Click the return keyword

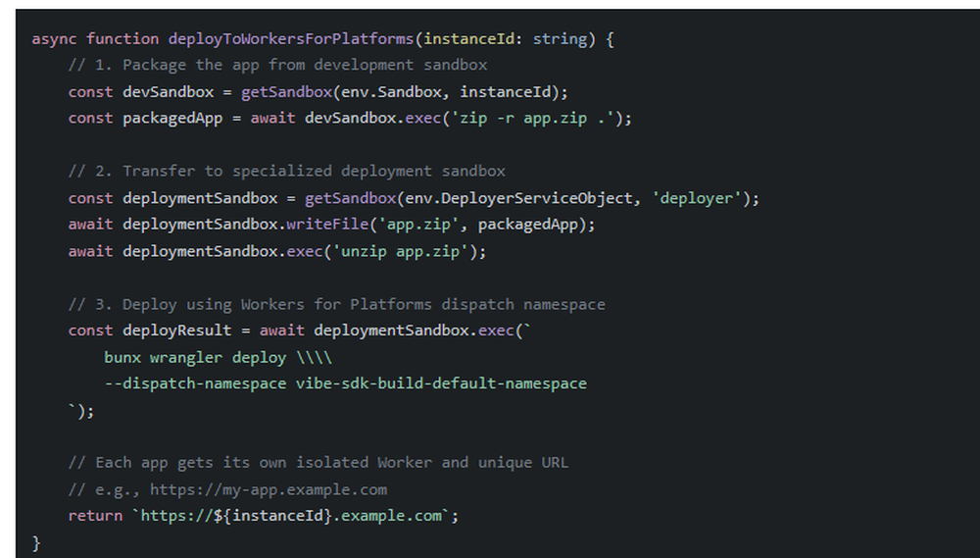point(95,516)
